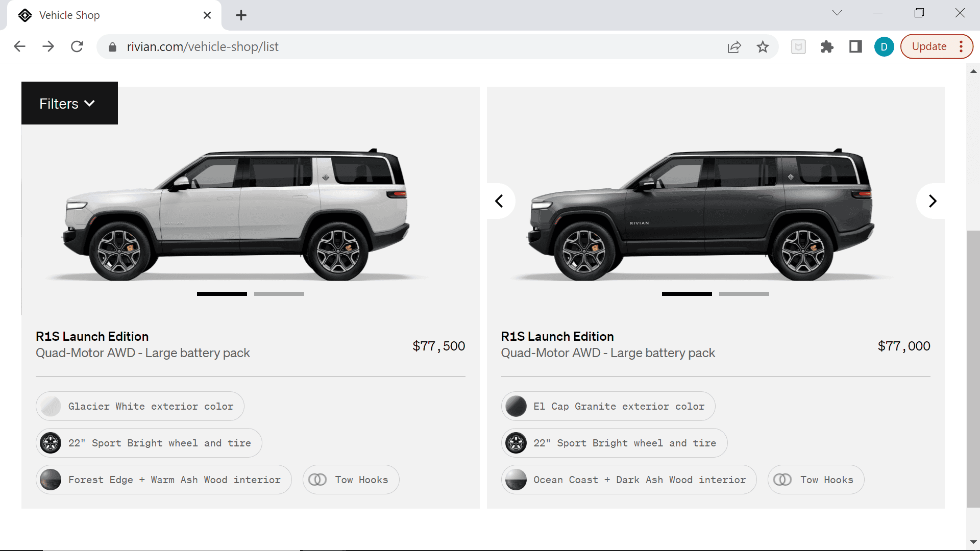
Task: Restore down the Chrome window
Action: (919, 13)
